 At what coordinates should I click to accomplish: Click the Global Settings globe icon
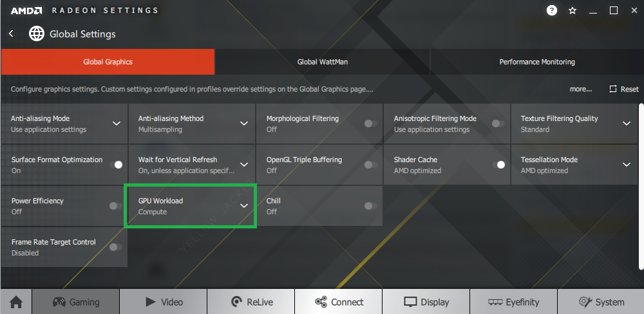pos(37,33)
